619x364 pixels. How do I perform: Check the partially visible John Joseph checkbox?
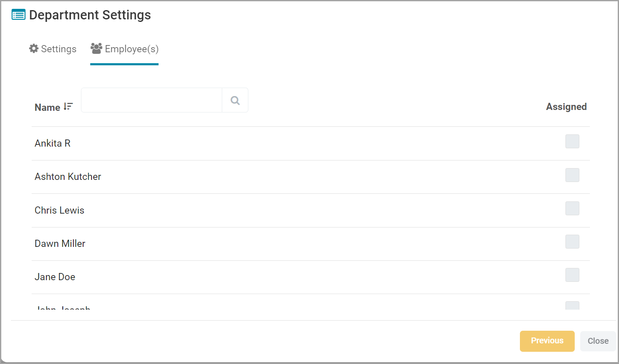coord(572,305)
